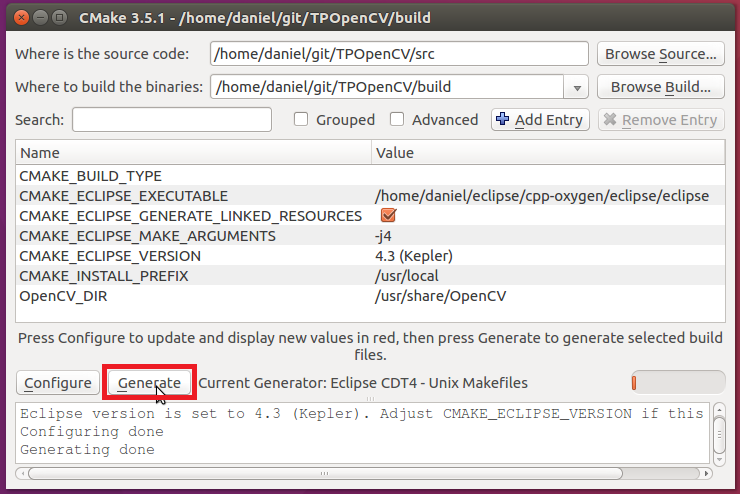
Task: Click the output log scroll-down arrow
Action: 719,458
